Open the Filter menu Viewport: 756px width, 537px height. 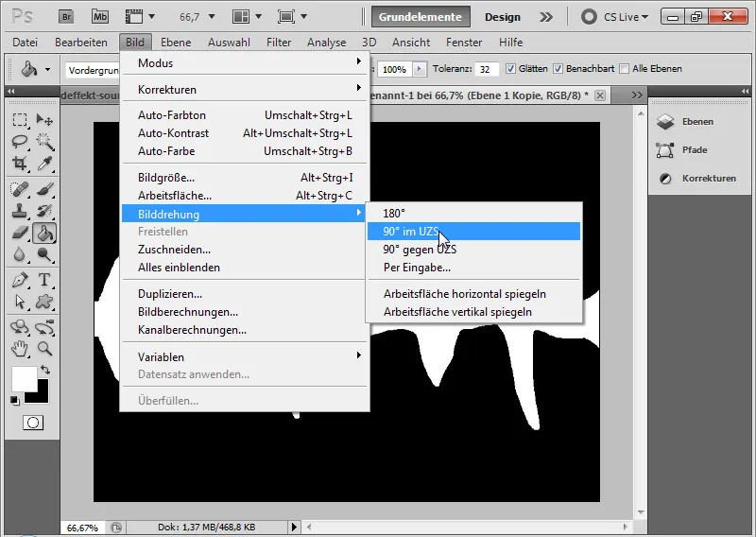279,43
